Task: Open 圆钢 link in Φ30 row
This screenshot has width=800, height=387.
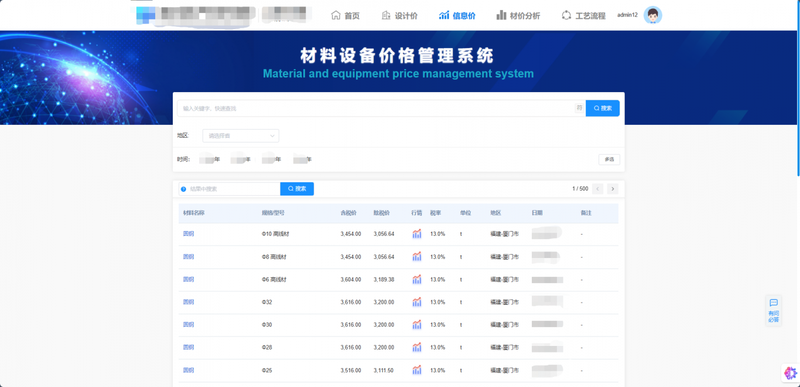Action: [188, 325]
